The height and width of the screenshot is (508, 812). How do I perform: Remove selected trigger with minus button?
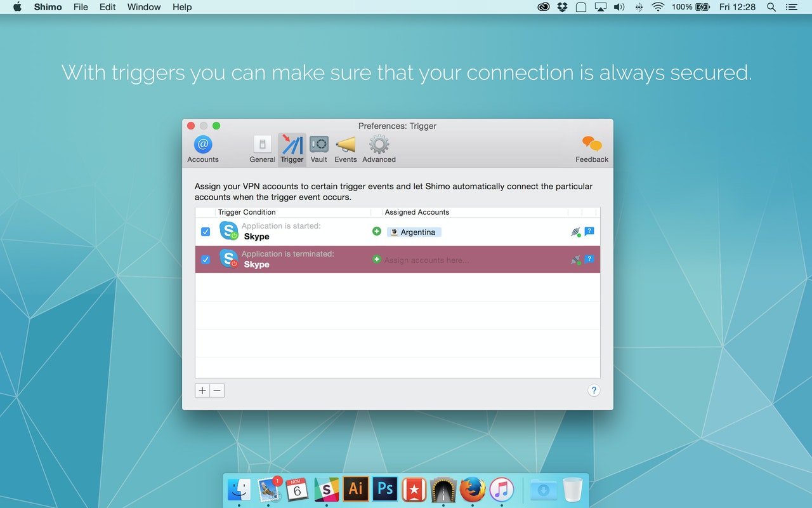(x=217, y=391)
